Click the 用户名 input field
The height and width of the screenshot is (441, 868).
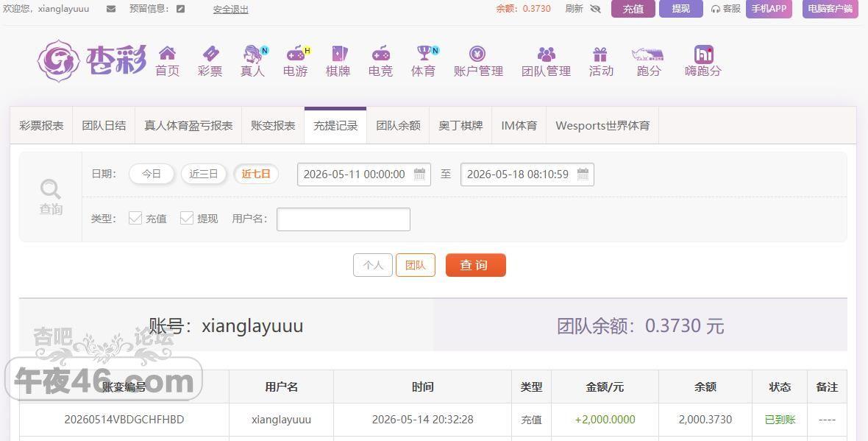[x=344, y=219]
